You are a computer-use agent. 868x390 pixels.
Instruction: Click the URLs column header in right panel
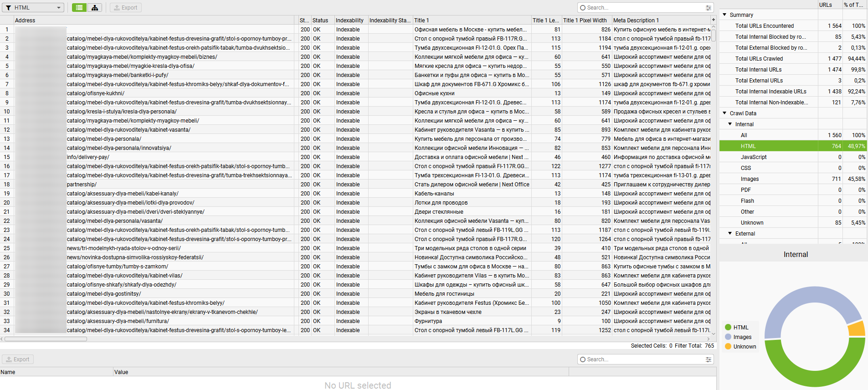829,5
